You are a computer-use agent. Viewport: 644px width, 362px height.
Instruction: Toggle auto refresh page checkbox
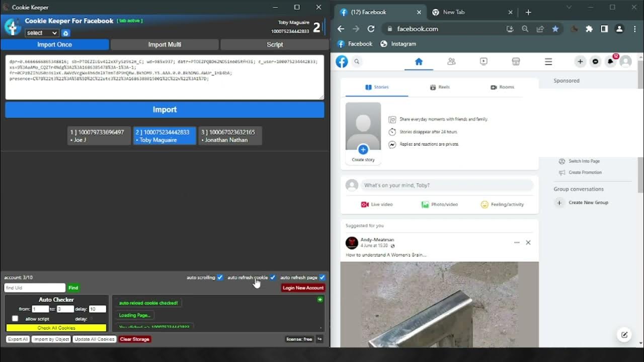pyautogui.click(x=323, y=278)
